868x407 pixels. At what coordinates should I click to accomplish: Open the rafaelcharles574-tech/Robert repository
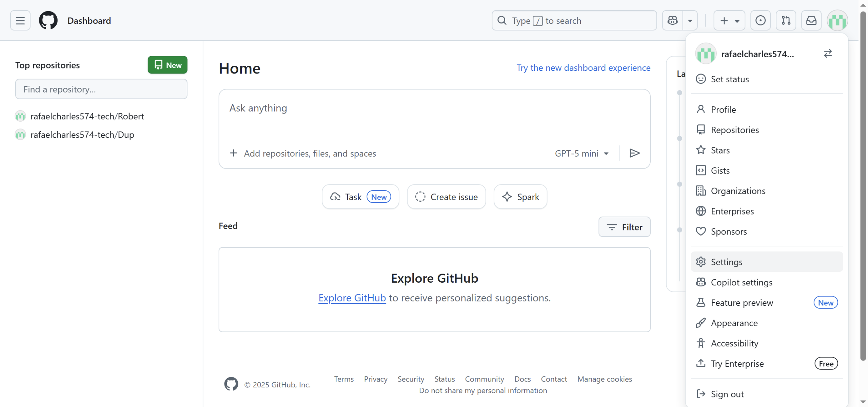coord(87,116)
